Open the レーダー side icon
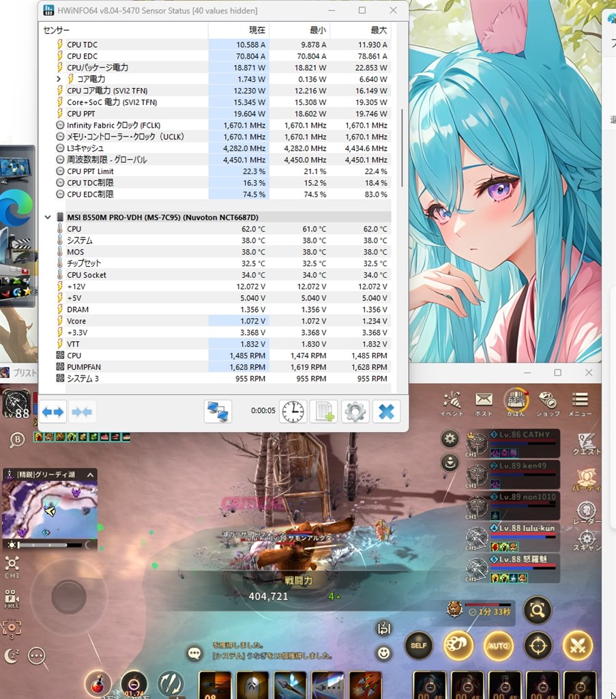 (x=587, y=513)
